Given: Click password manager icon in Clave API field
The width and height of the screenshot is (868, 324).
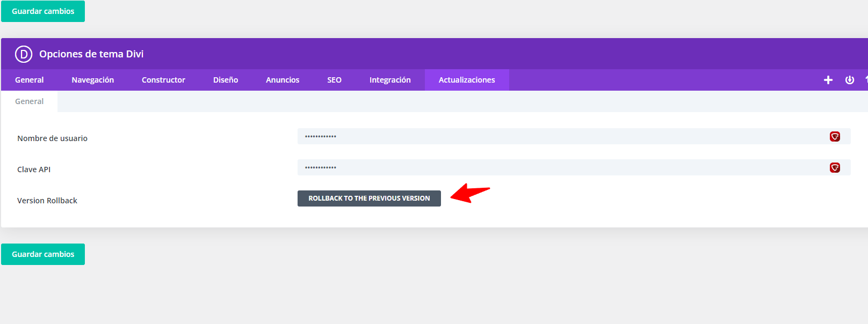Looking at the screenshot, I should [x=835, y=168].
